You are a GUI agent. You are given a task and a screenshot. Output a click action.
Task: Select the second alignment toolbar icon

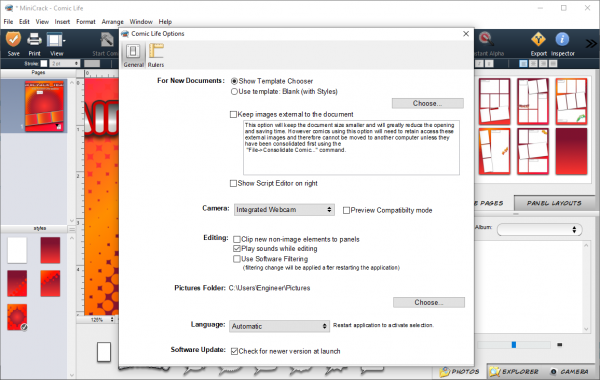(533, 64)
